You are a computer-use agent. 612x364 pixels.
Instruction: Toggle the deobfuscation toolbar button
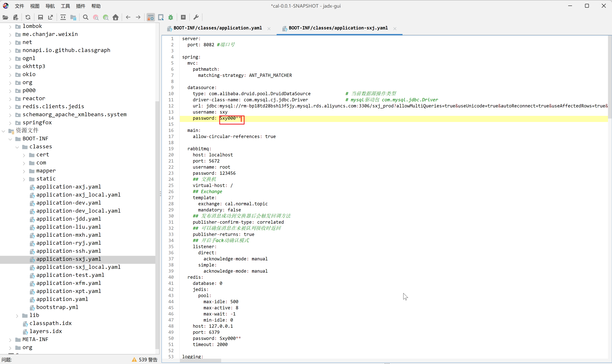pos(151,17)
